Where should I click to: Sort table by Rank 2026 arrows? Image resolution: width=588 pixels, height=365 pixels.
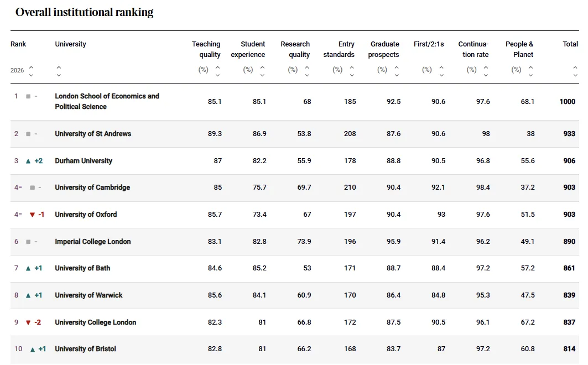coord(31,71)
